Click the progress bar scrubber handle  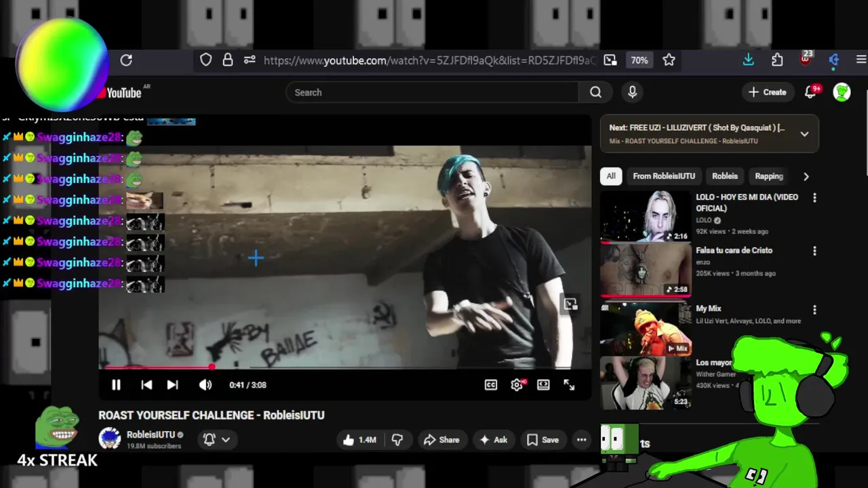pyautogui.click(x=212, y=367)
